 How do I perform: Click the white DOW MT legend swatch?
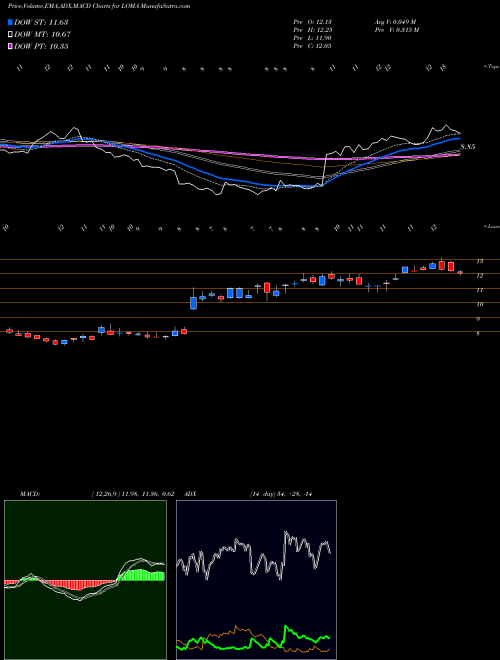(10, 35)
